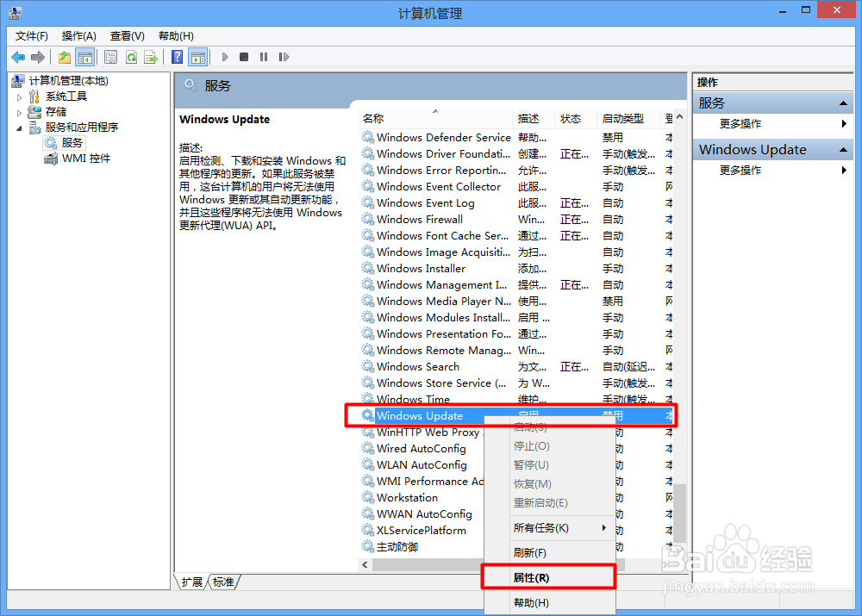Restart the service with the Restart icon
The image size is (862, 616).
(284, 57)
